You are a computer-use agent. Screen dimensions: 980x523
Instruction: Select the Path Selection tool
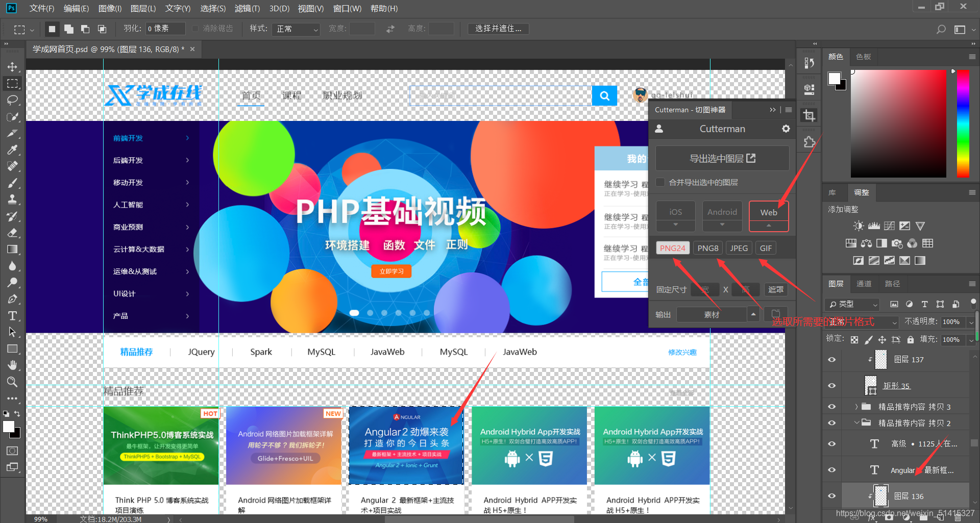(12, 332)
